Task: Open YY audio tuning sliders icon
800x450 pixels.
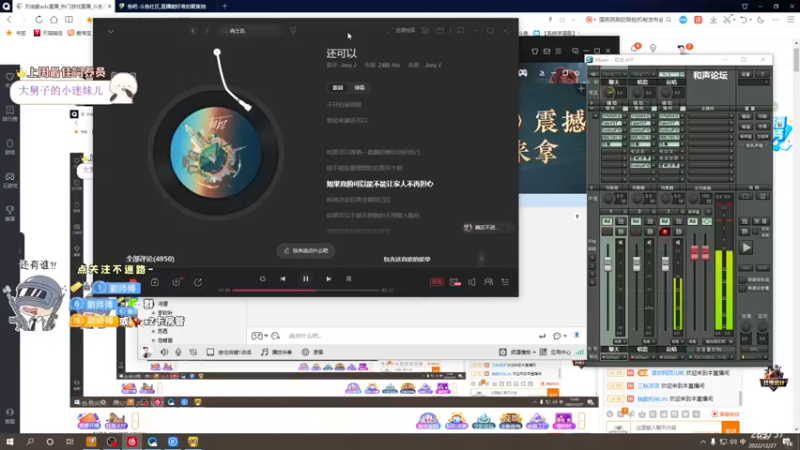Action: tap(193, 352)
